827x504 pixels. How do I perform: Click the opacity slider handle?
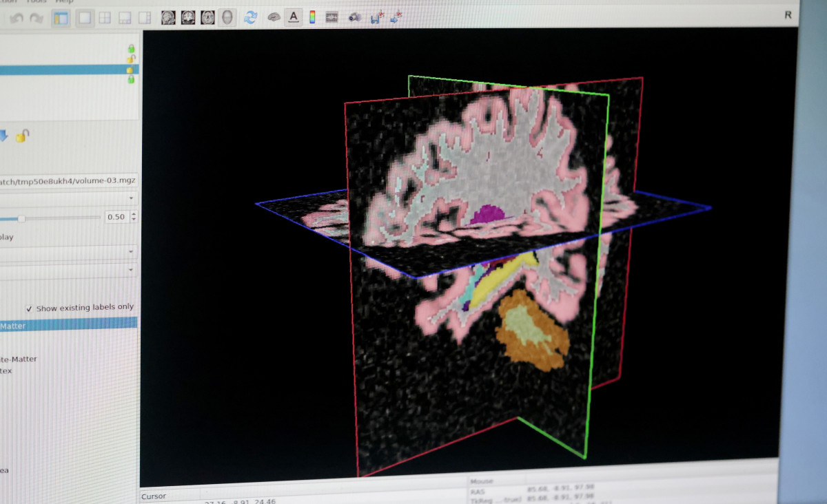(x=22, y=218)
